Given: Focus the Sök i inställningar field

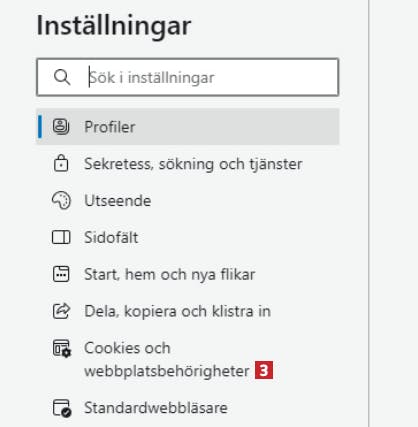Looking at the screenshot, I should (x=188, y=77).
